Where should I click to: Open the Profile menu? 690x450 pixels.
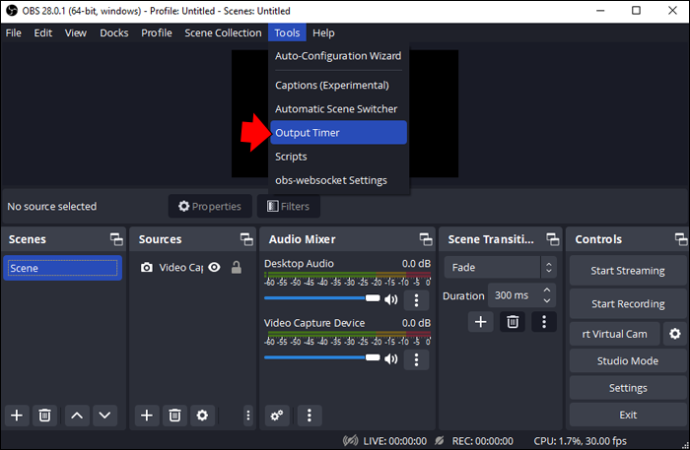click(x=157, y=33)
